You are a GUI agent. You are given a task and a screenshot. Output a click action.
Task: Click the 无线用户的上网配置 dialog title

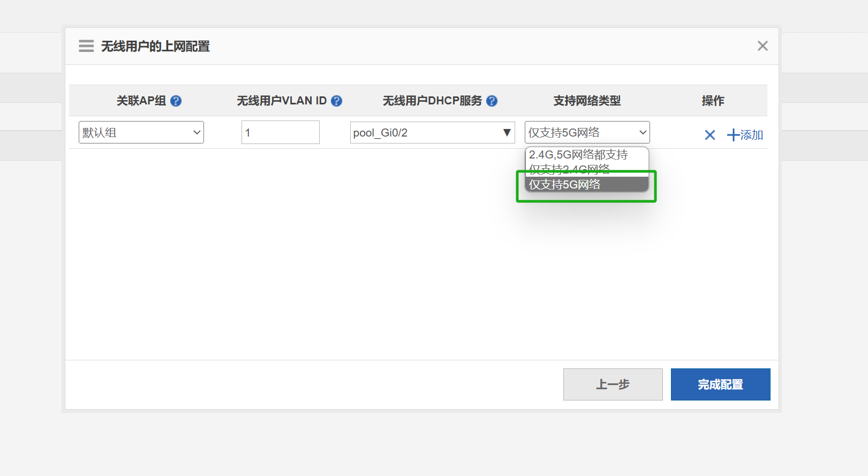point(155,47)
